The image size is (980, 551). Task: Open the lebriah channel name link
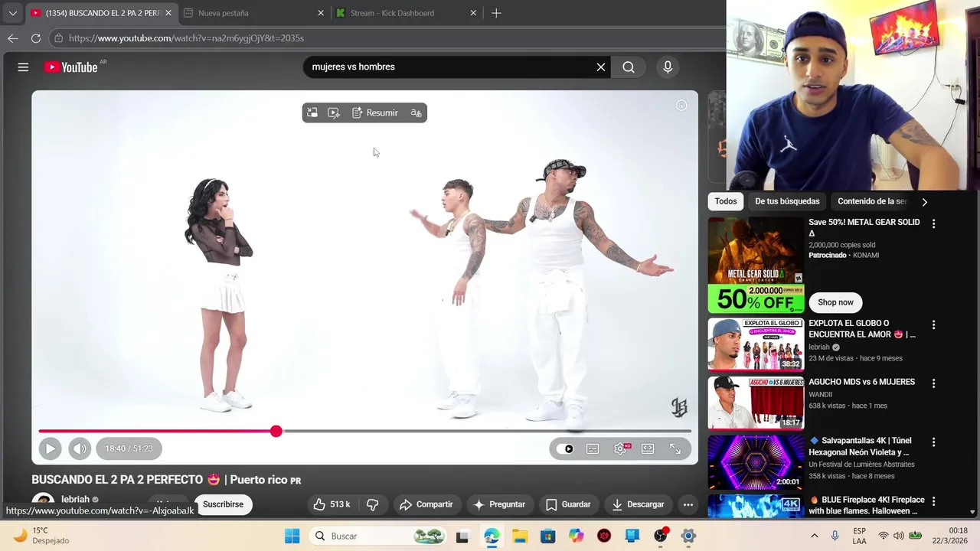pyautogui.click(x=75, y=500)
